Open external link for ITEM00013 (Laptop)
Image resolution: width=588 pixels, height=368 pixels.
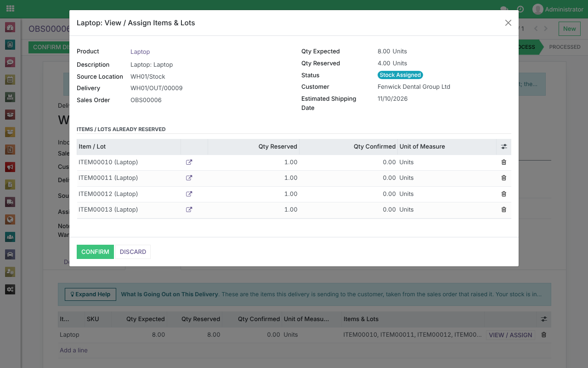[189, 210]
